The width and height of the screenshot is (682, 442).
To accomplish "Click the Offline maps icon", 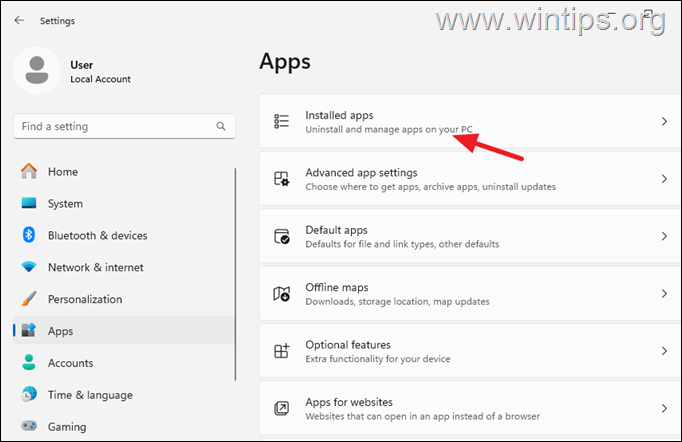I will (x=281, y=294).
